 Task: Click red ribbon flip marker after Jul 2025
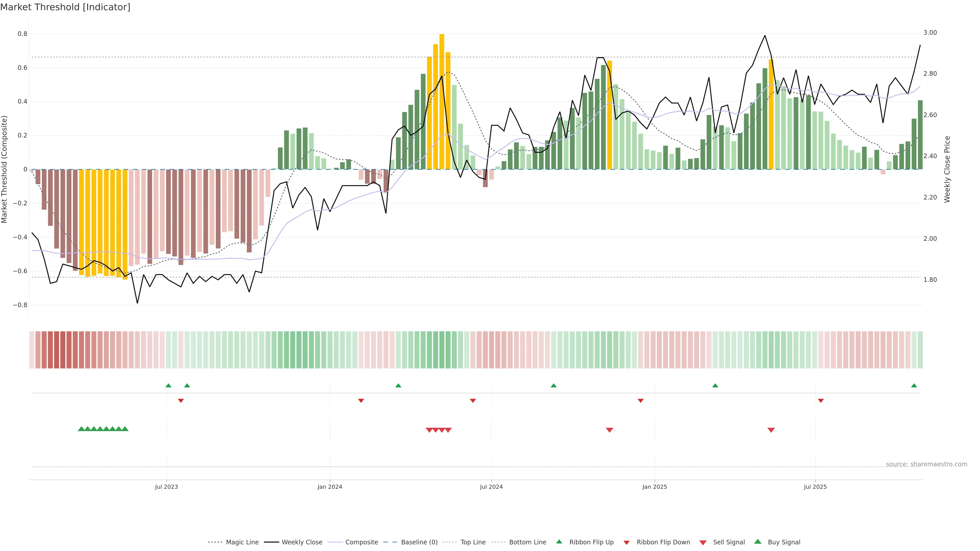820,401
